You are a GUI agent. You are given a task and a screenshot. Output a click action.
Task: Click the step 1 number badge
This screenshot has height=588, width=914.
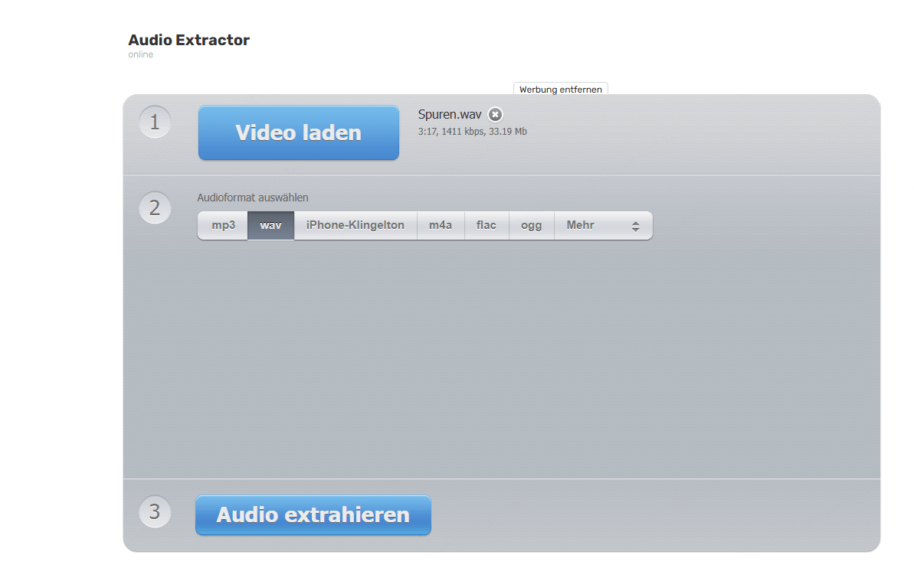point(155,122)
